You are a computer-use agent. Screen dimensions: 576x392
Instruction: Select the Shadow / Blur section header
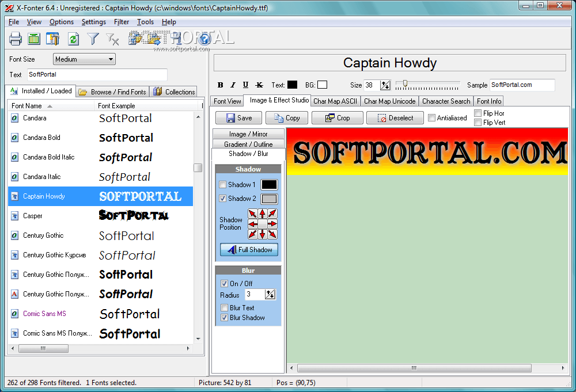(248, 154)
